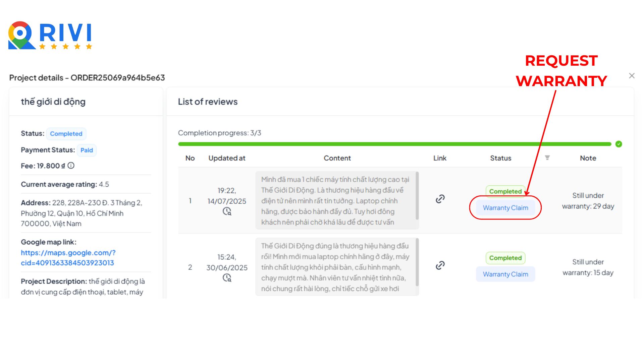
Task: Click the Updated at column header
Action: [x=227, y=158]
